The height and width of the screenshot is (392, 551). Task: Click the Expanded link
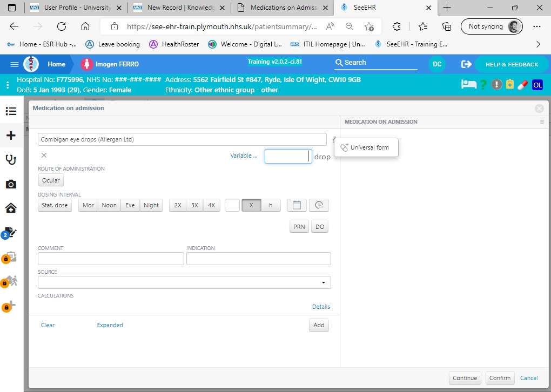tap(110, 325)
